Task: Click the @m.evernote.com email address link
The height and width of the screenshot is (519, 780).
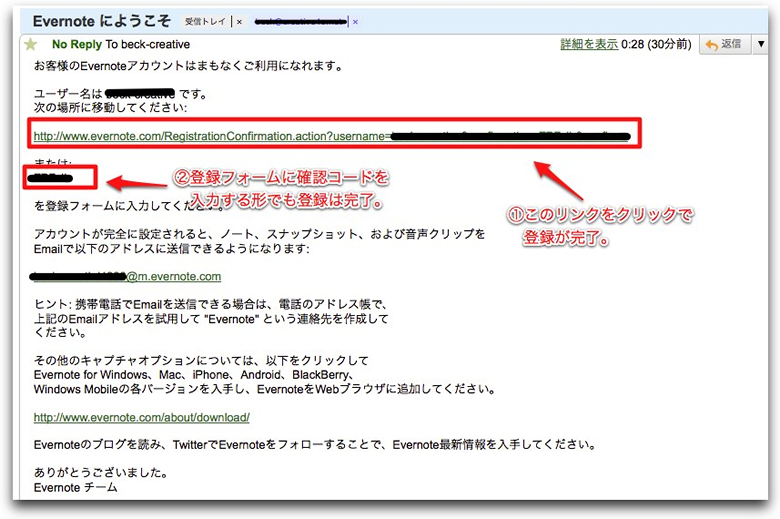Action: 127,276
